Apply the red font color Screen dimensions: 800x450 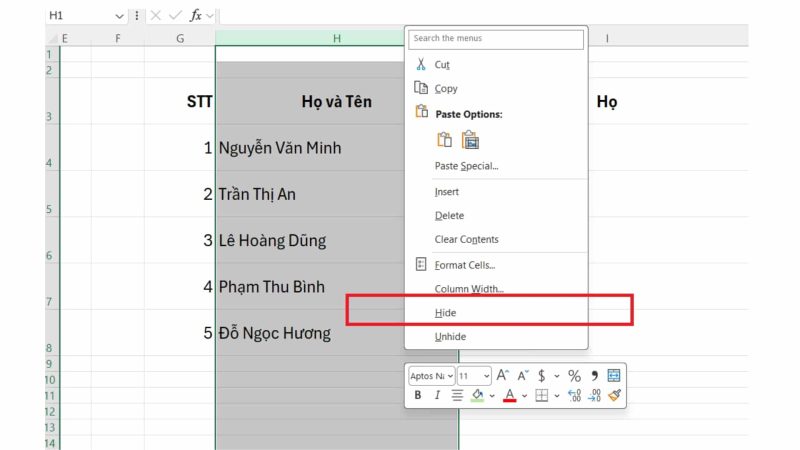tap(510, 395)
